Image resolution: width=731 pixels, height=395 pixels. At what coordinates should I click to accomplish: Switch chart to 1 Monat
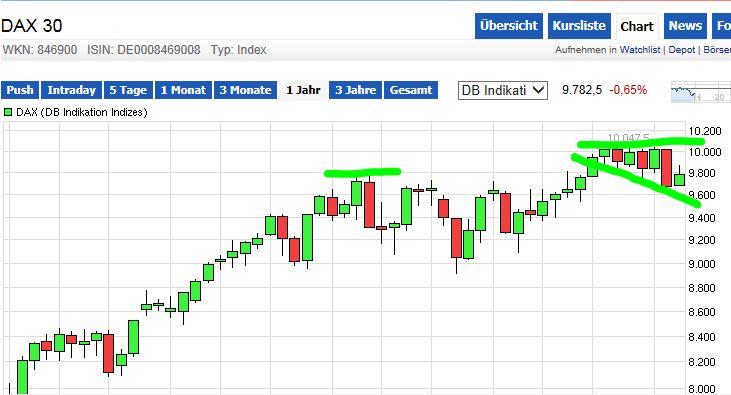click(183, 90)
